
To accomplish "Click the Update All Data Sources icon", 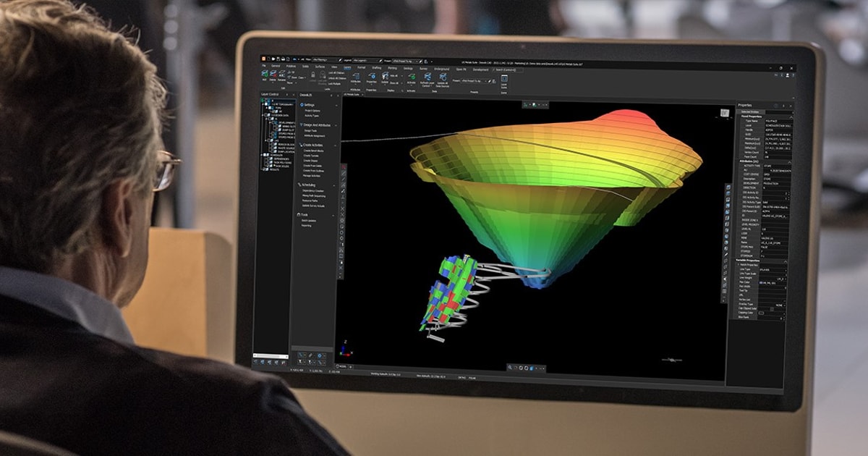I will (443, 76).
